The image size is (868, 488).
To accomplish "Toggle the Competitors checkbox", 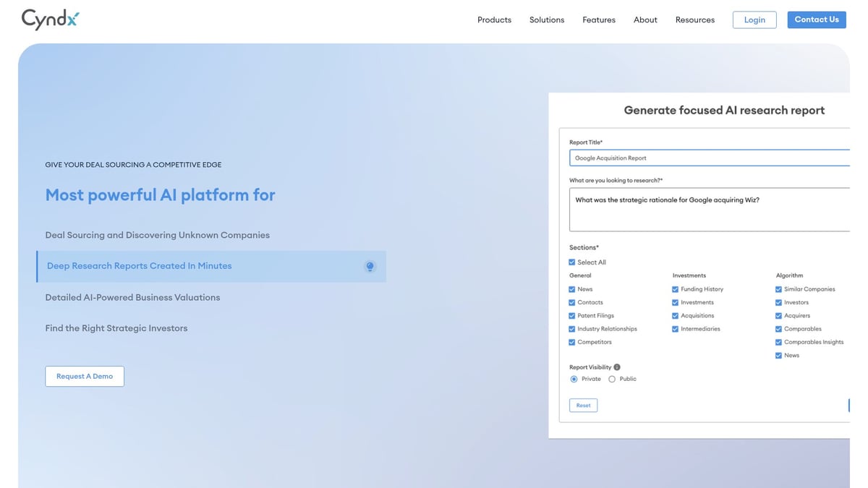I will tap(571, 342).
